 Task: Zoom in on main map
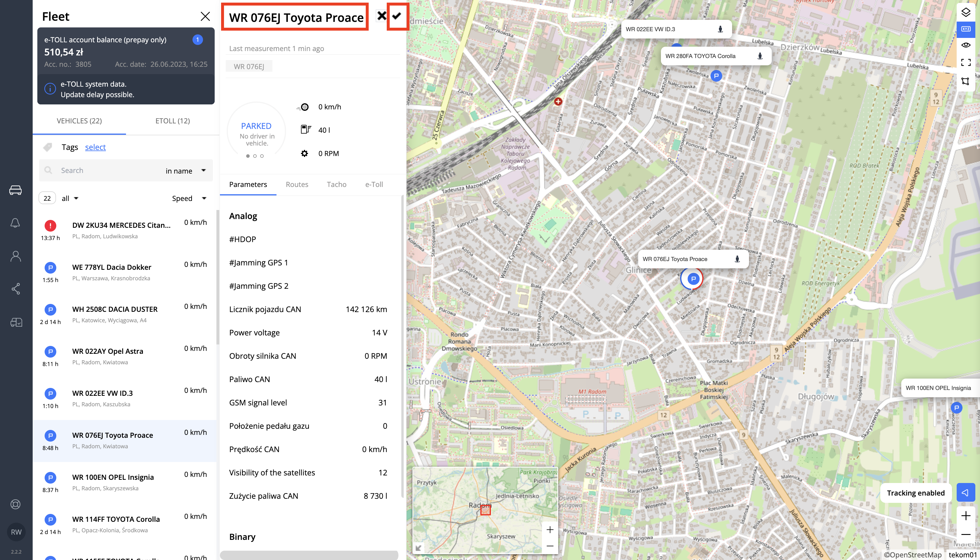point(966,516)
